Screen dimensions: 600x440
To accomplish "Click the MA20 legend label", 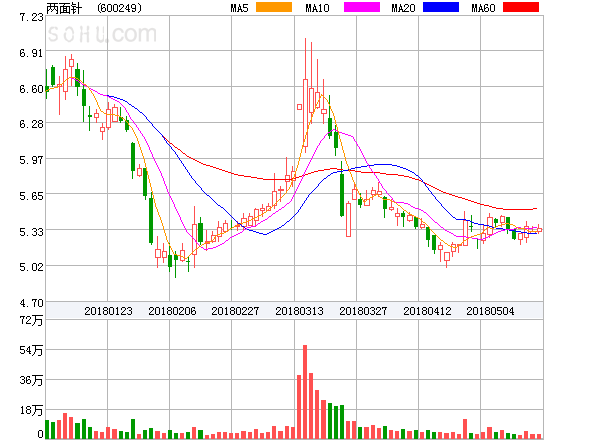I will click(403, 8).
